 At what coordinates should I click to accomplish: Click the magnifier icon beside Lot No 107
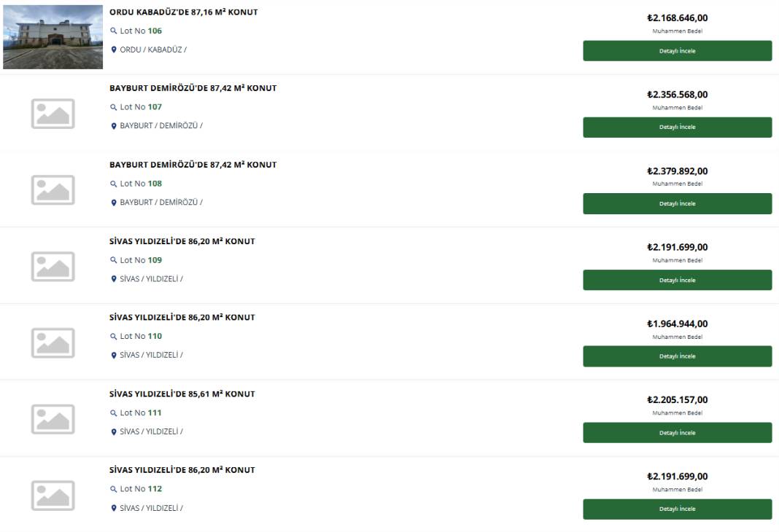coord(113,107)
